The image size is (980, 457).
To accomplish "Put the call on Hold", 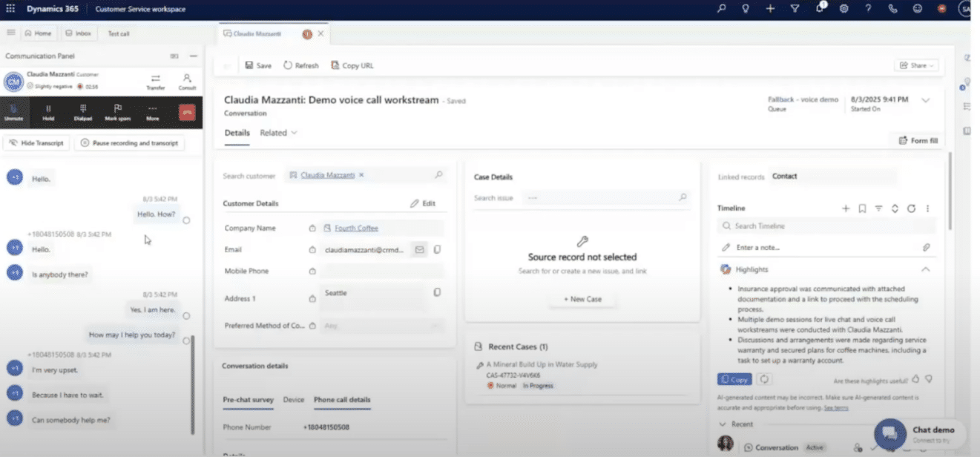I will click(x=48, y=112).
